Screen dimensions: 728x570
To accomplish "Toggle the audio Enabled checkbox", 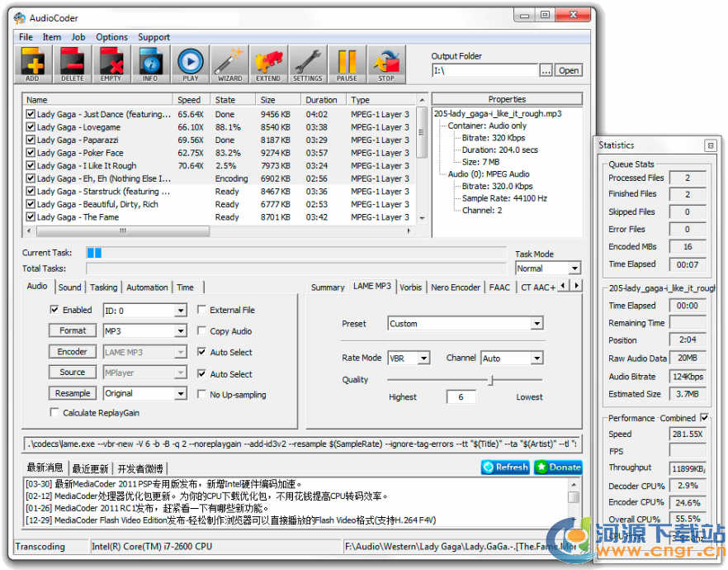I will (x=54, y=310).
